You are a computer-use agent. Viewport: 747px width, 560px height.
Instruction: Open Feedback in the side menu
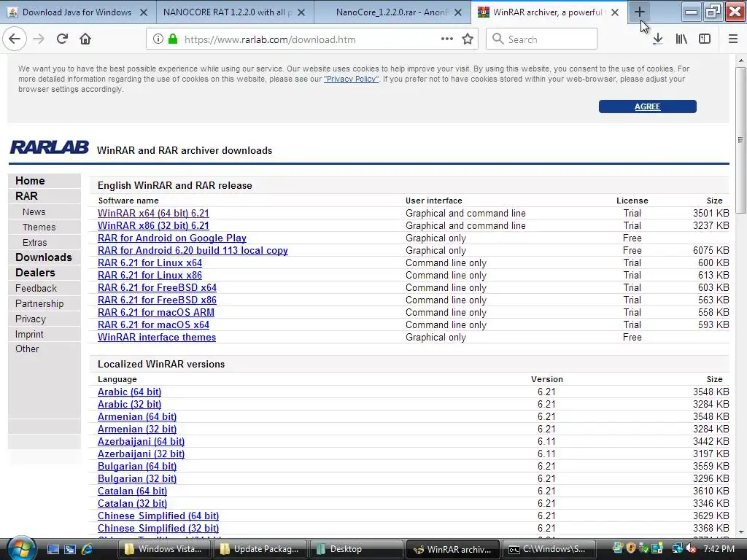pyautogui.click(x=36, y=289)
